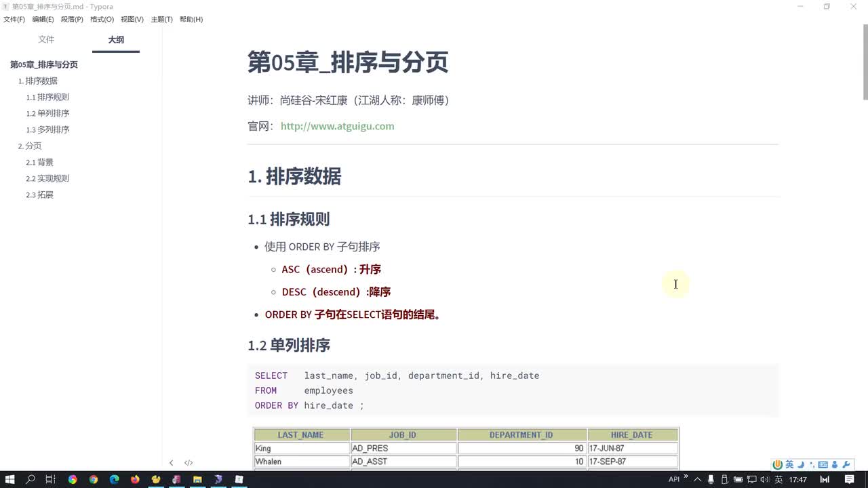Open the 17:47 clock in taskbar

coord(798,480)
